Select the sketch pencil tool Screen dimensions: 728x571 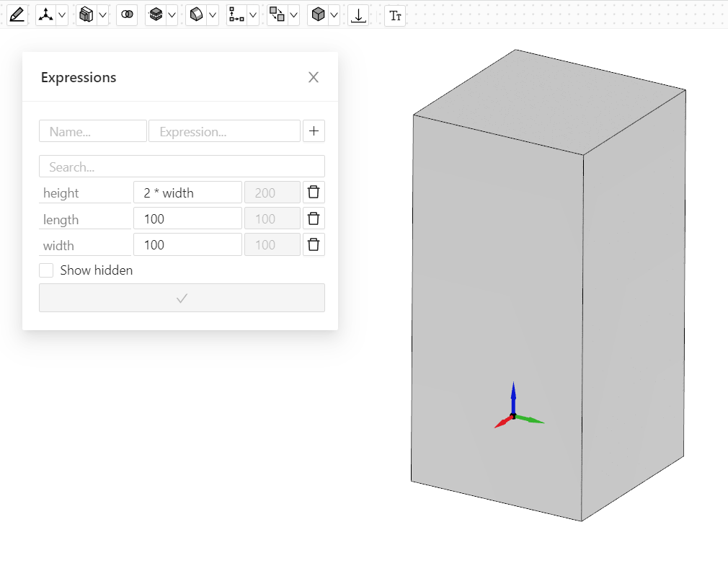(x=17, y=15)
